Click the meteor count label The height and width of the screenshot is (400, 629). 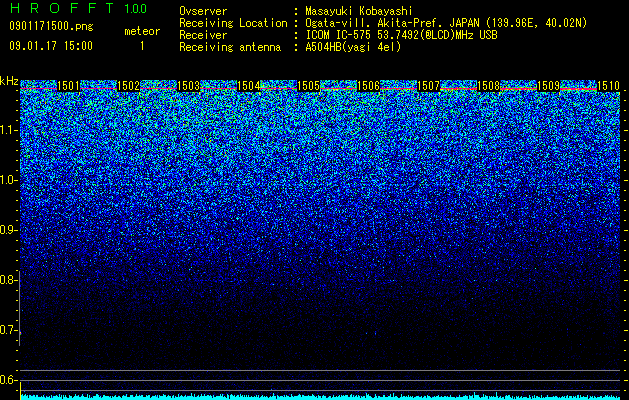pyautogui.click(x=142, y=31)
